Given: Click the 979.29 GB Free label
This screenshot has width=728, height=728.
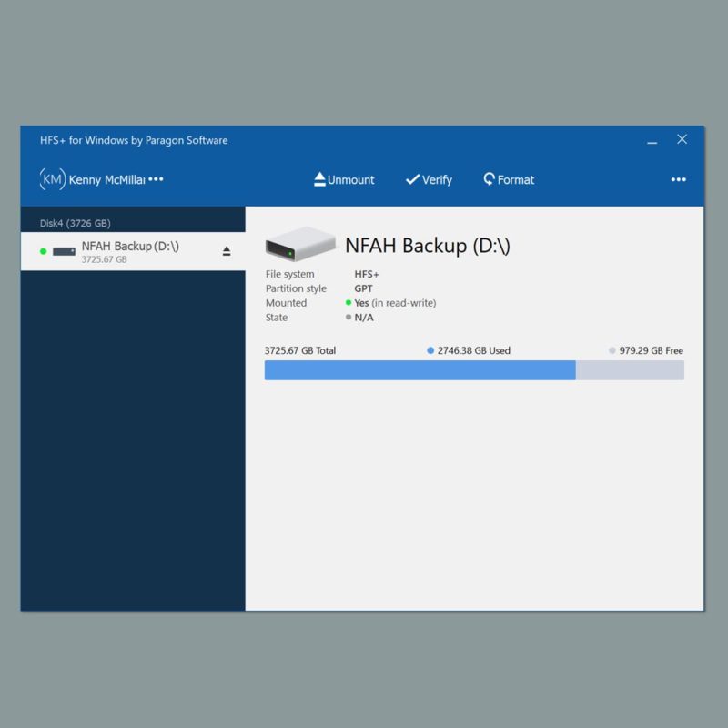Looking at the screenshot, I should (x=646, y=350).
